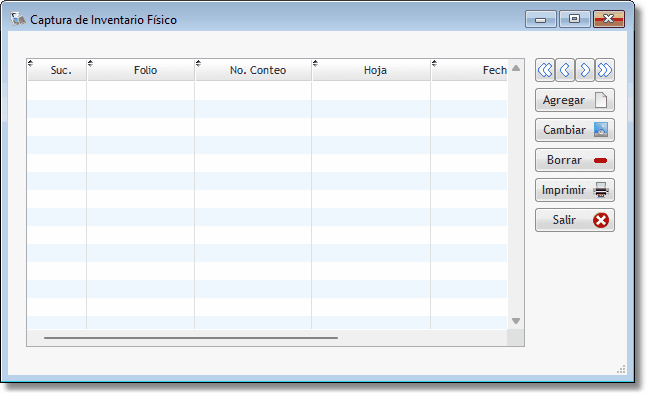Screen dimensions: 647x395
Task: Sort by the Suc. column header
Action: click(x=57, y=70)
